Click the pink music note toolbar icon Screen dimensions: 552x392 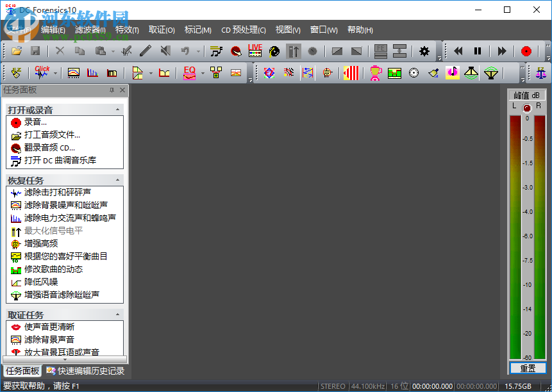[x=453, y=73]
